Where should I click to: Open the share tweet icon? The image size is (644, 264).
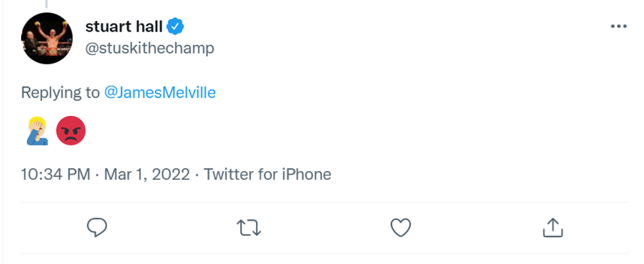pyautogui.click(x=553, y=228)
